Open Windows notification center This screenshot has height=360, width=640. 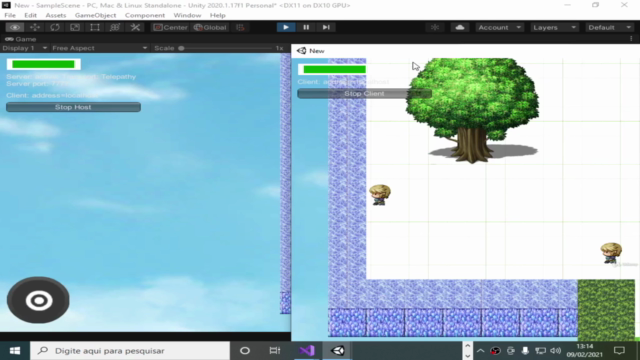[619, 351]
